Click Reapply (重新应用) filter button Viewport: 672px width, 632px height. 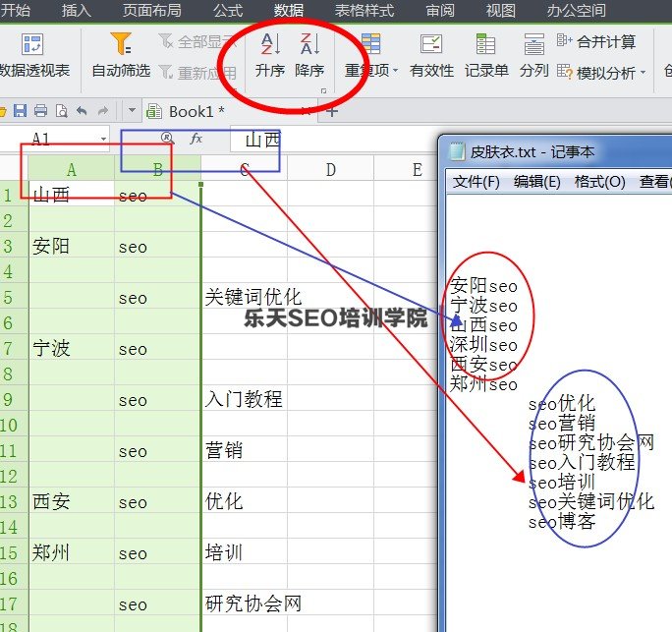(196, 73)
